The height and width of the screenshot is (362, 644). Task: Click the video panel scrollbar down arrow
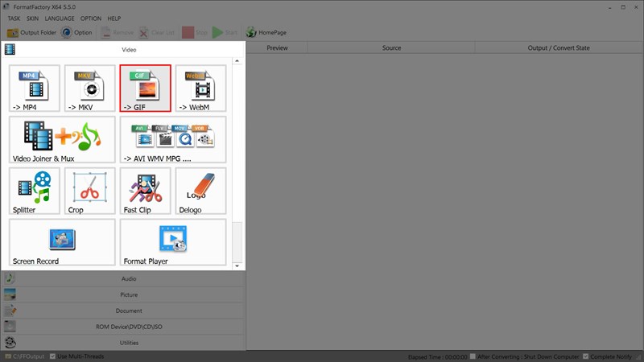click(x=237, y=265)
